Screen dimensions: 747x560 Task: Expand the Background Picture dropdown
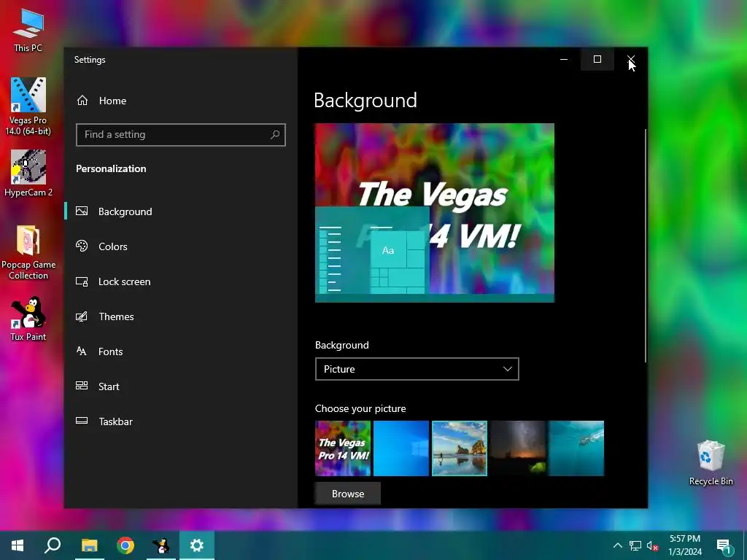[x=417, y=369]
